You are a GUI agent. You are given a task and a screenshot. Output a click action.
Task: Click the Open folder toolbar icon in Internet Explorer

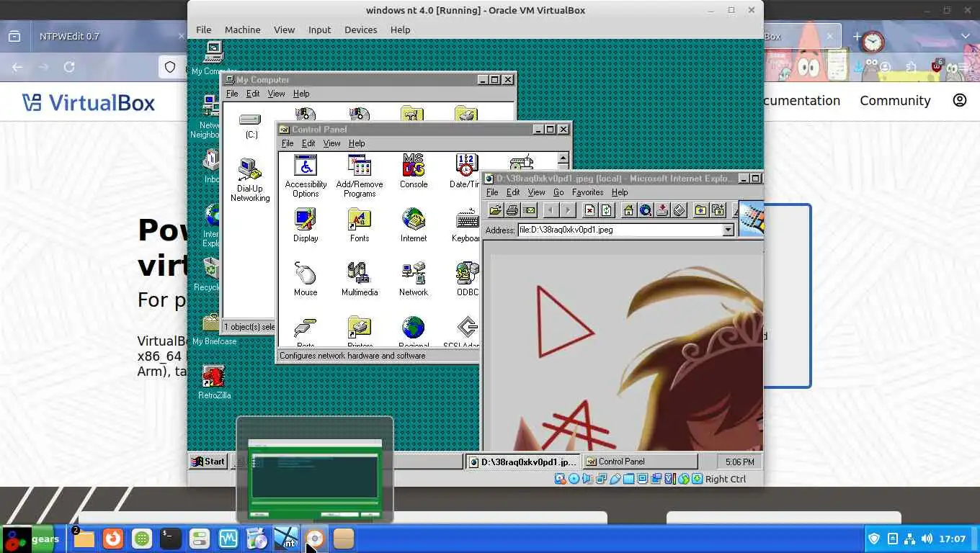click(x=495, y=210)
